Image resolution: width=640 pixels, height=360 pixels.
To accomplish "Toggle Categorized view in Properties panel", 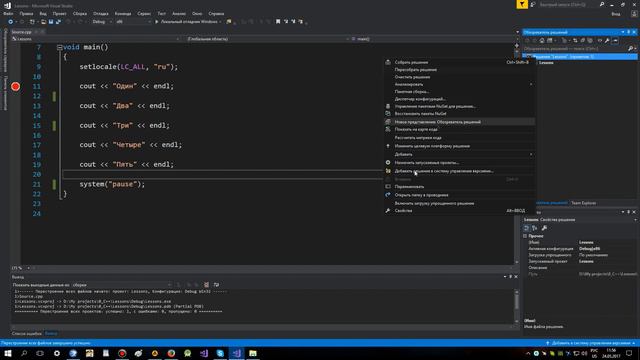I will (527, 228).
